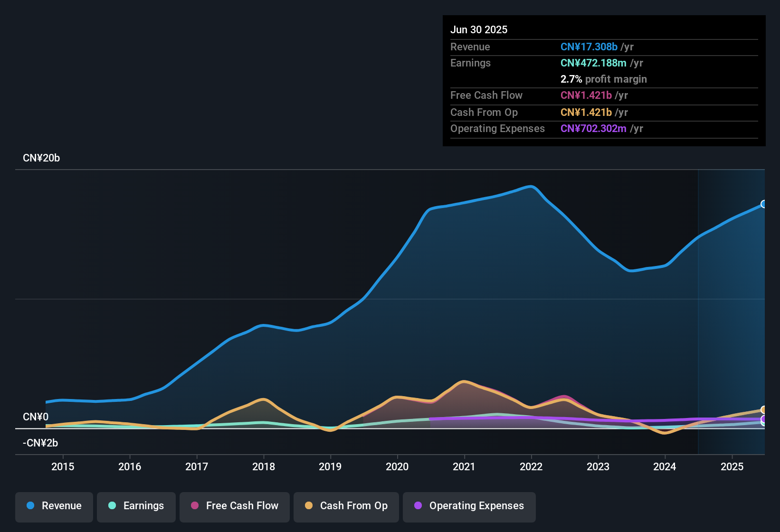This screenshot has height=532, width=780.
Task: Click the CN¥17.308b revenue value in tooltip
Action: [x=589, y=47]
